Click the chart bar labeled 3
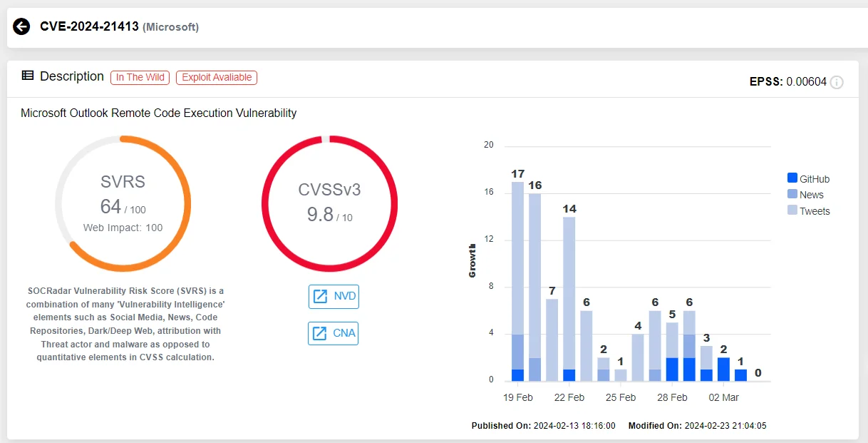 point(706,364)
